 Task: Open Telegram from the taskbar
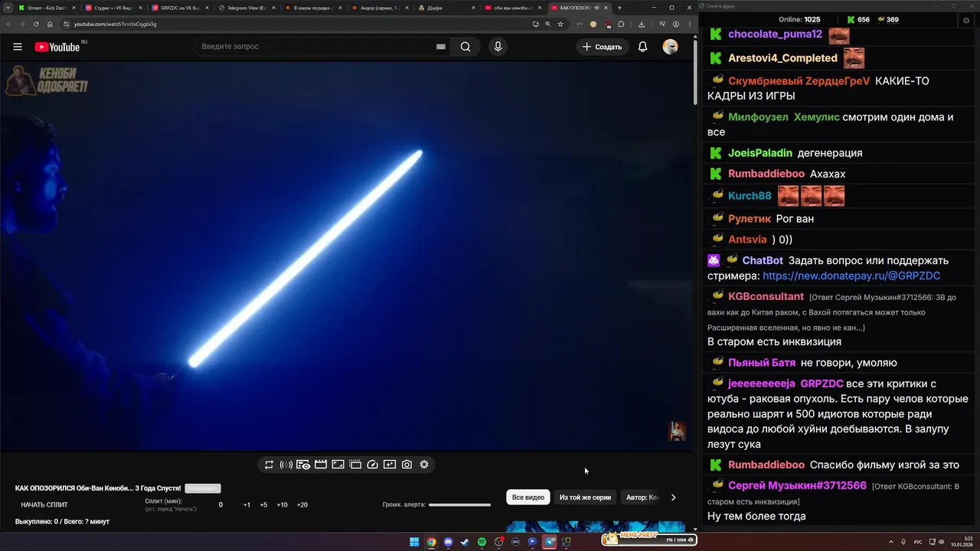pos(549,542)
